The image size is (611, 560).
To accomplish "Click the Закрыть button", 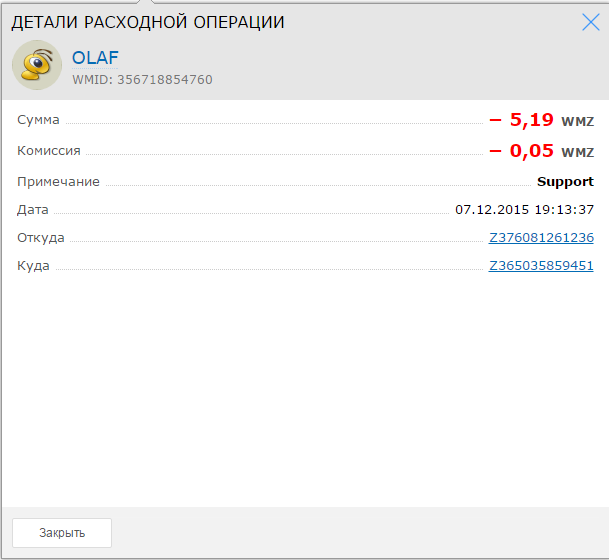I will pos(62,533).
